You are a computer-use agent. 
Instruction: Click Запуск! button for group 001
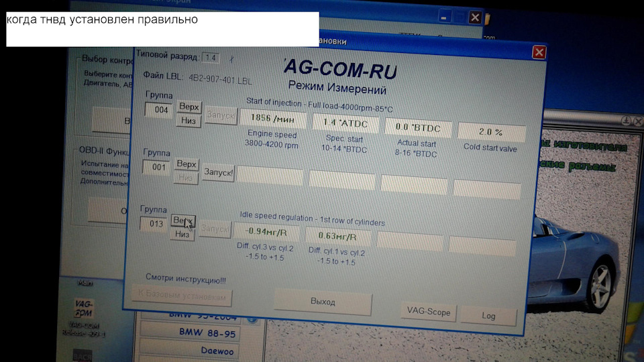pyautogui.click(x=218, y=172)
